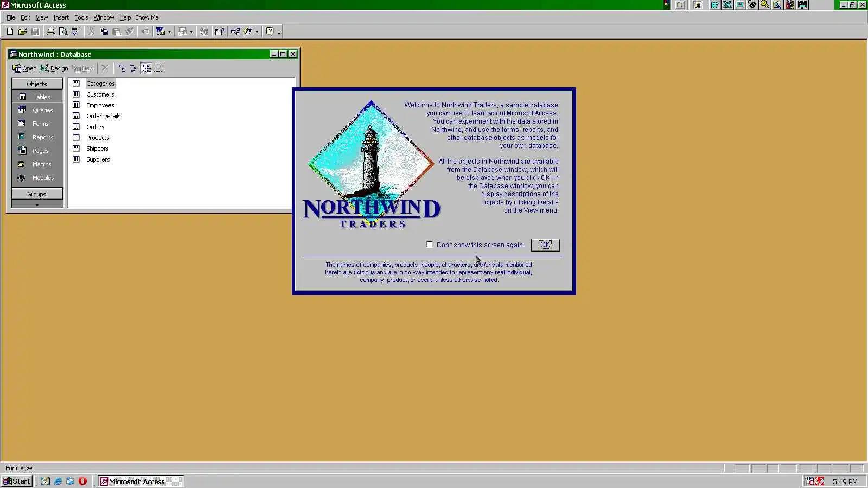This screenshot has height=488, width=868.
Task: Click the Word icon in Office shortcut bar
Action: coord(715,5)
